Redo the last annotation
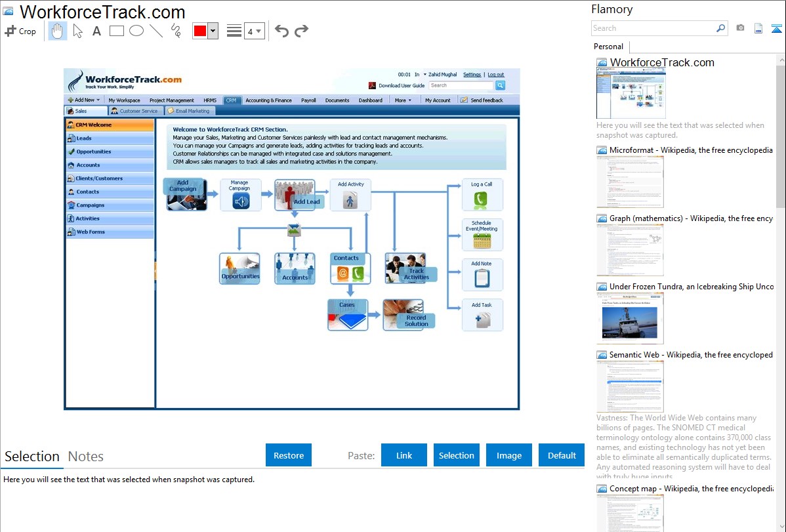786x532 pixels. 301,31
